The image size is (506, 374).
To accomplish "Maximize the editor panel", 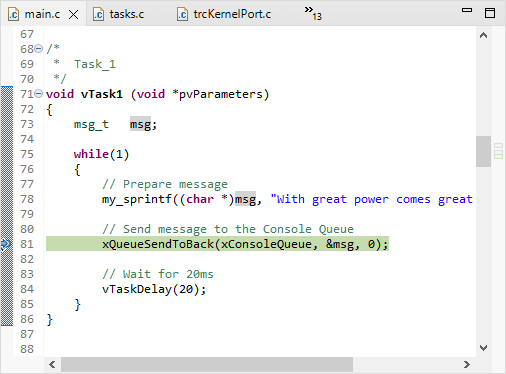I will coord(490,13).
